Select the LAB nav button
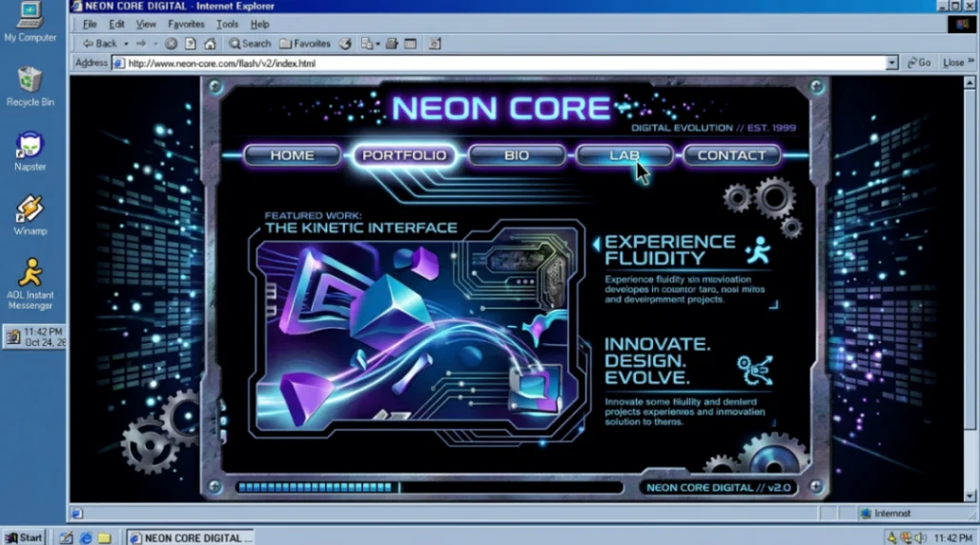The image size is (980, 545). pyautogui.click(x=623, y=155)
